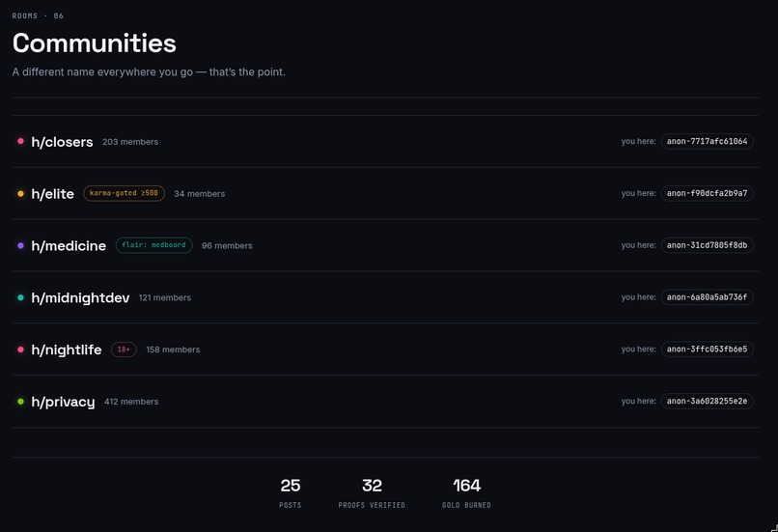This screenshot has width=778, height=532.
Task: Click the pink dot beside h/closers
Action: point(21,141)
